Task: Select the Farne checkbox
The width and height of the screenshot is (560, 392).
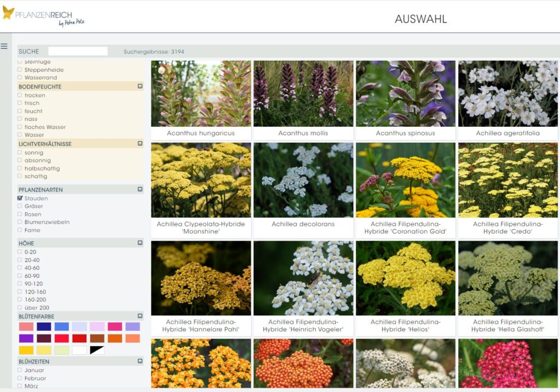Action: [20, 230]
